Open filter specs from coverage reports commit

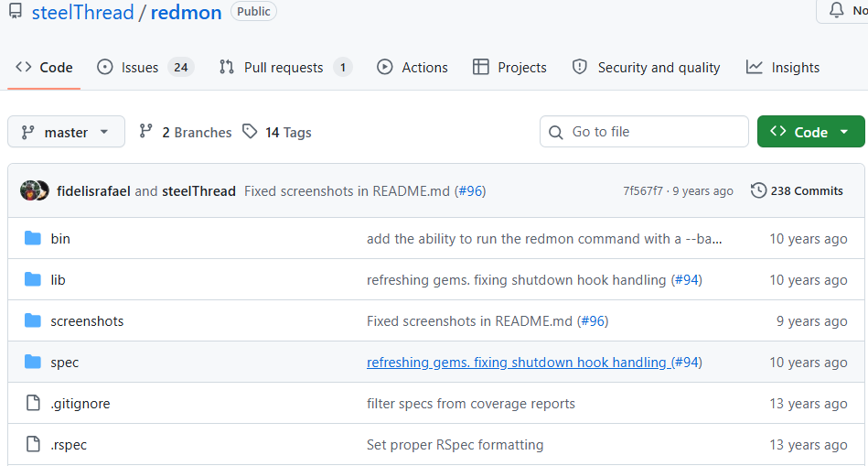pos(470,404)
